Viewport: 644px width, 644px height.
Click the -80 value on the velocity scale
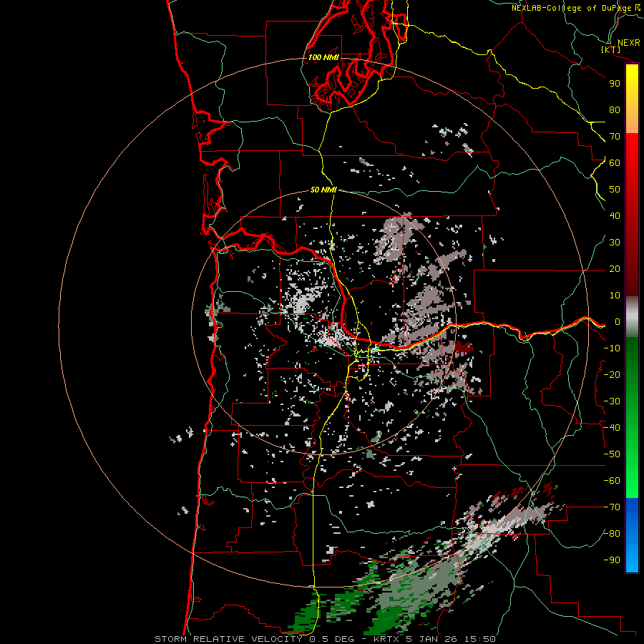pyautogui.click(x=612, y=534)
